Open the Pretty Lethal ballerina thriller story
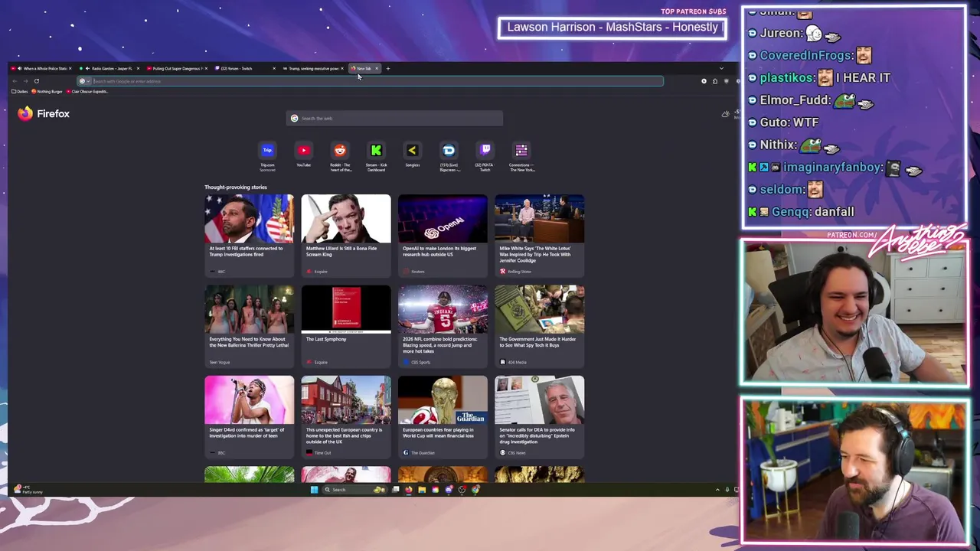 tap(249, 327)
